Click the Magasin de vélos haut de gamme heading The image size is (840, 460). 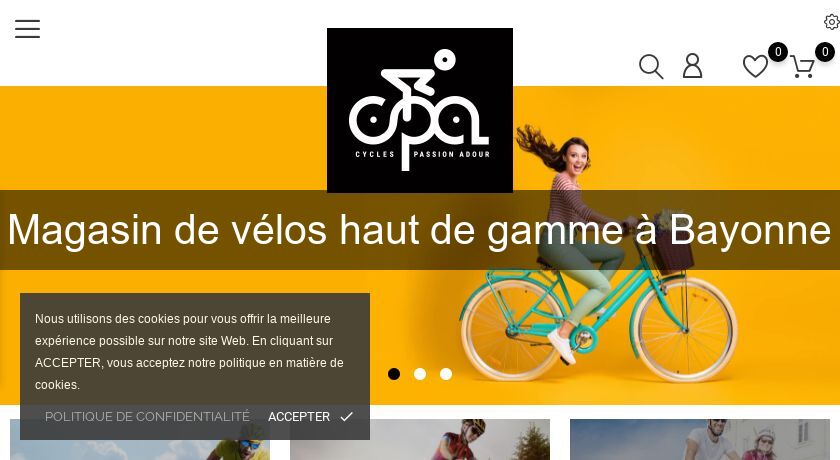[x=419, y=230]
